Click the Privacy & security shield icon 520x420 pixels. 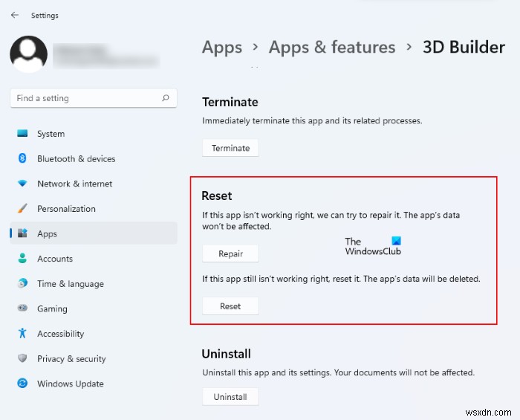point(22,359)
